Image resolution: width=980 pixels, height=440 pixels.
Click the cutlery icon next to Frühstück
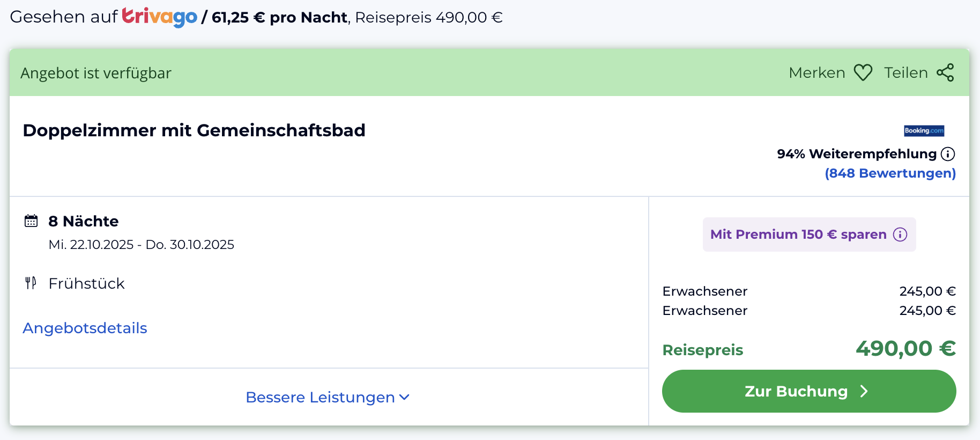31,283
